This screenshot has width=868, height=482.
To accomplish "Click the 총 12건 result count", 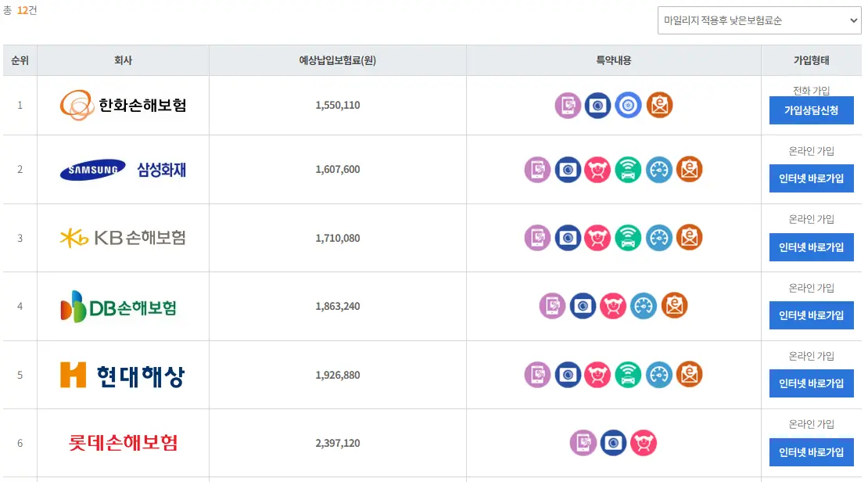I will (x=20, y=10).
